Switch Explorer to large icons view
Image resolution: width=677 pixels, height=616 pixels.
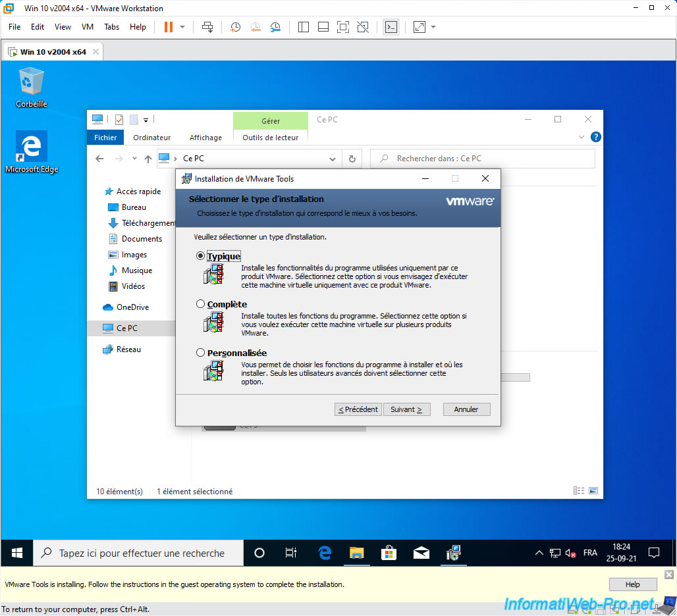(593, 491)
